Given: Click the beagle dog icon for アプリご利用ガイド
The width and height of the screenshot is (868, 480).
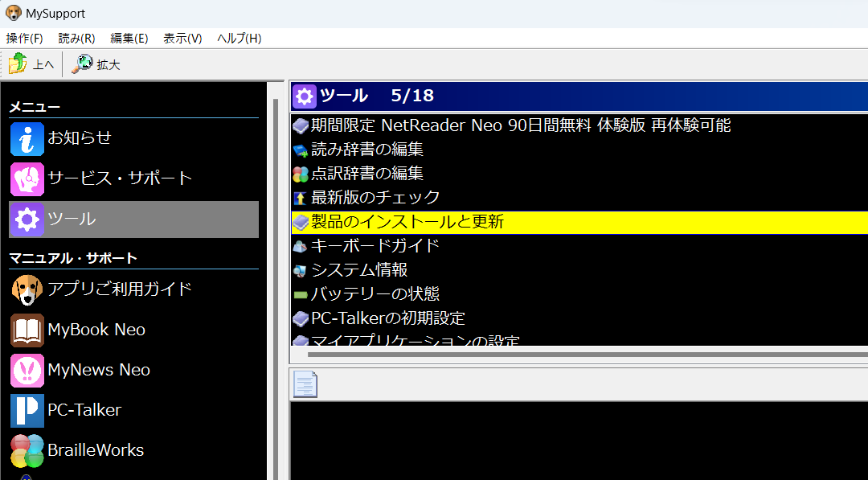Looking at the screenshot, I should 27,289.
